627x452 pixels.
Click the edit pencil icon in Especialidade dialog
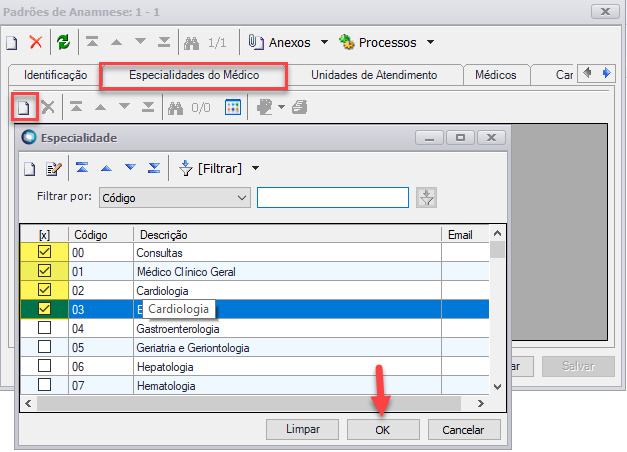click(54, 169)
